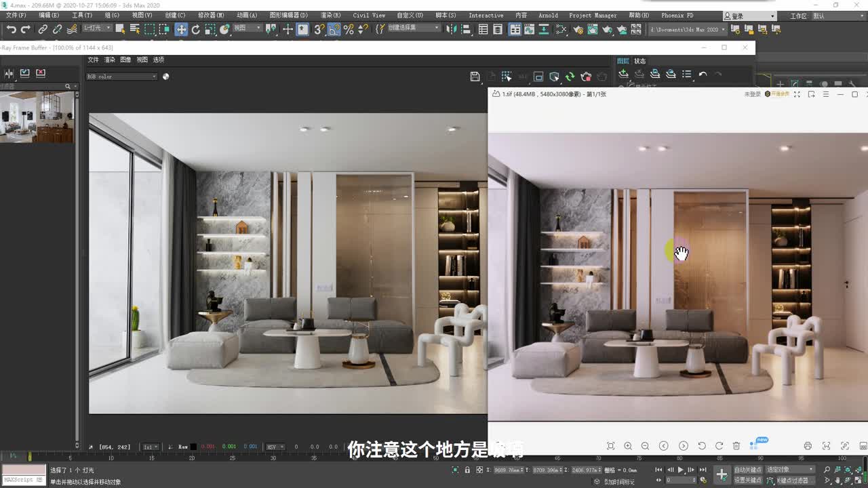Click the 设置关键点 button
868x488 pixels.
coord(749,479)
